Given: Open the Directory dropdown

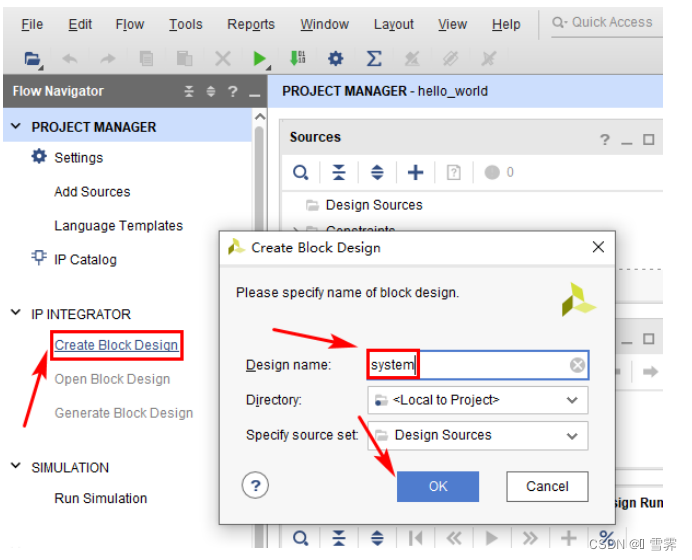Looking at the screenshot, I should (x=478, y=400).
